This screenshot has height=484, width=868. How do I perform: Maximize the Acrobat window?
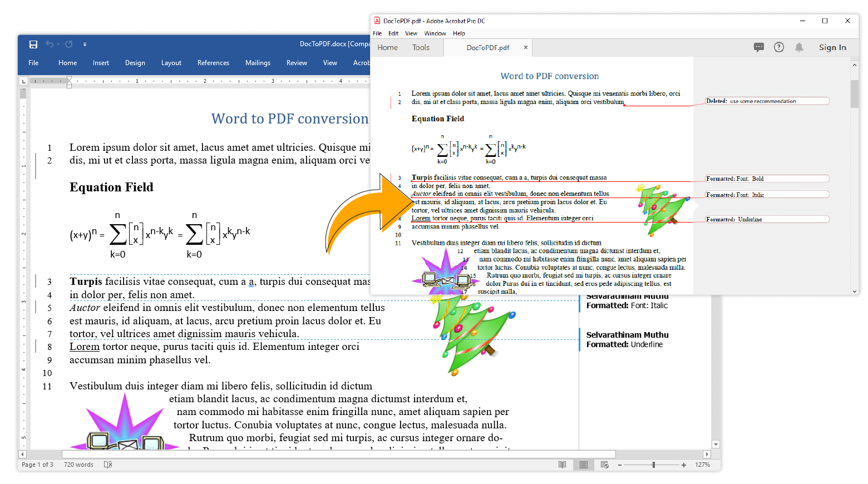[825, 21]
